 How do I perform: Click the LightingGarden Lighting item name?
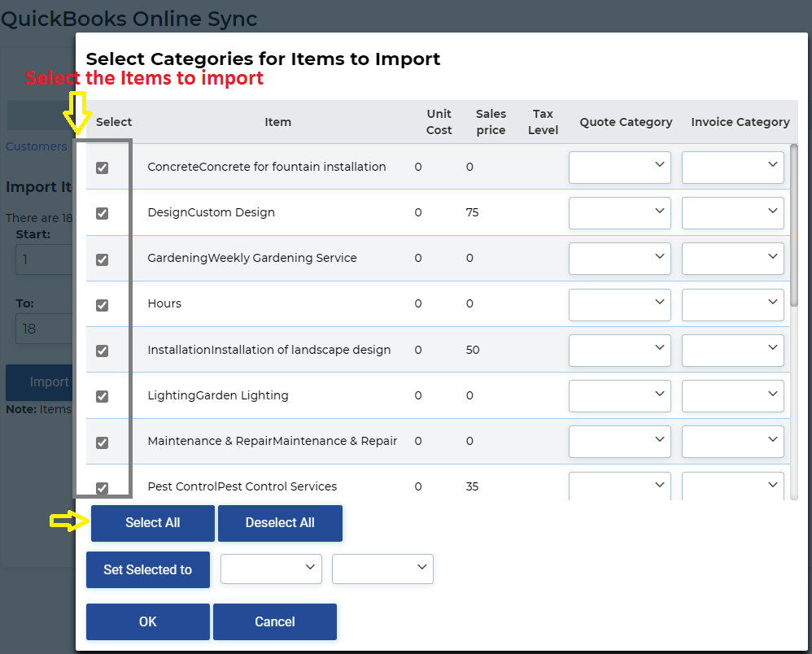[x=218, y=395]
